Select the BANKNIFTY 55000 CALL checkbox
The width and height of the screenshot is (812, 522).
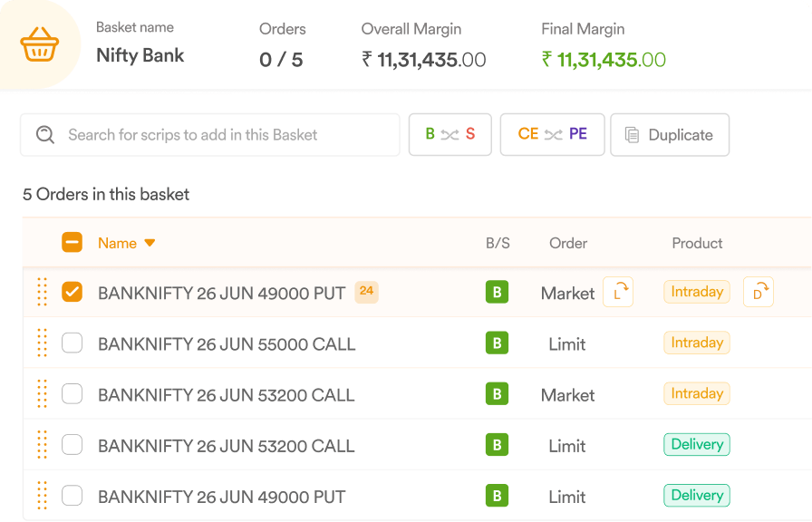tap(72, 343)
